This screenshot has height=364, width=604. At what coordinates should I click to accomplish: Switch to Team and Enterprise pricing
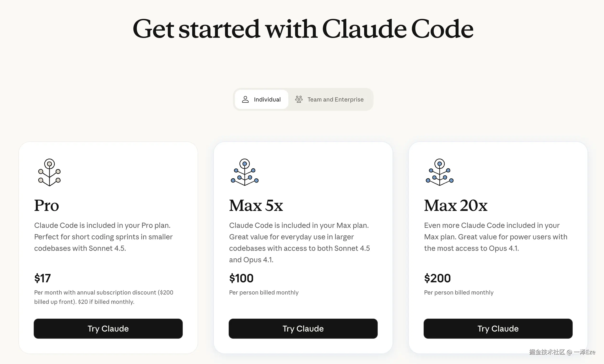point(335,100)
